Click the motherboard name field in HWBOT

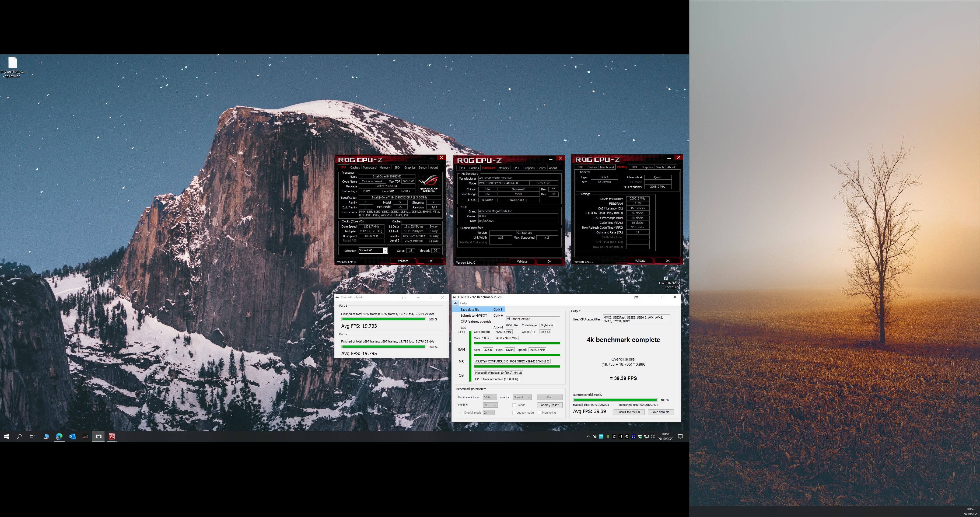click(512, 361)
